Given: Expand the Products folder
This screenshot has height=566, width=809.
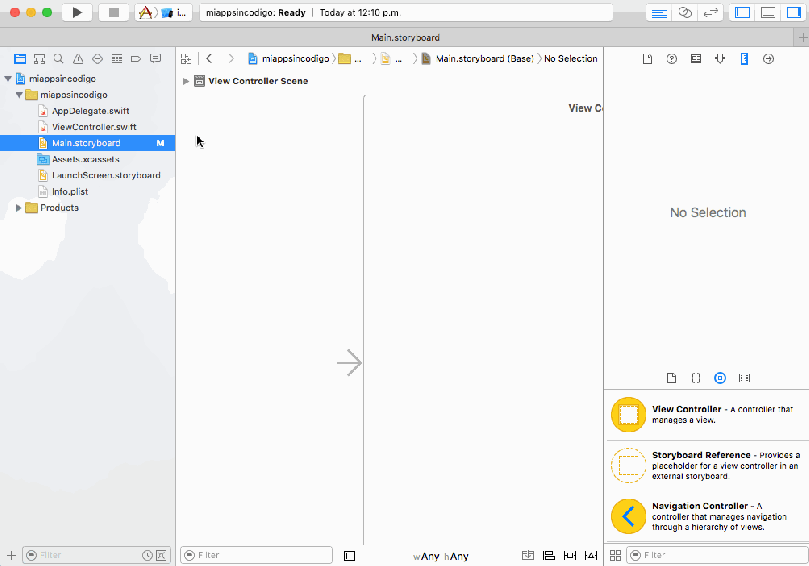Looking at the screenshot, I should 19,208.
